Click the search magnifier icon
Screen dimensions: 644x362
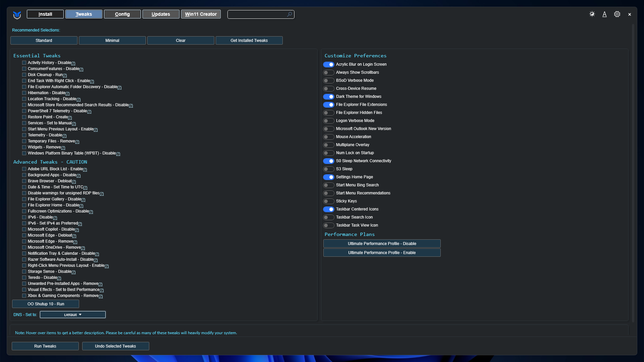coord(289,14)
